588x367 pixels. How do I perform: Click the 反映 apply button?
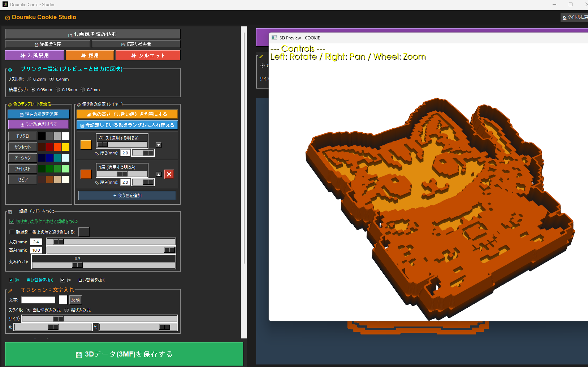pos(75,300)
